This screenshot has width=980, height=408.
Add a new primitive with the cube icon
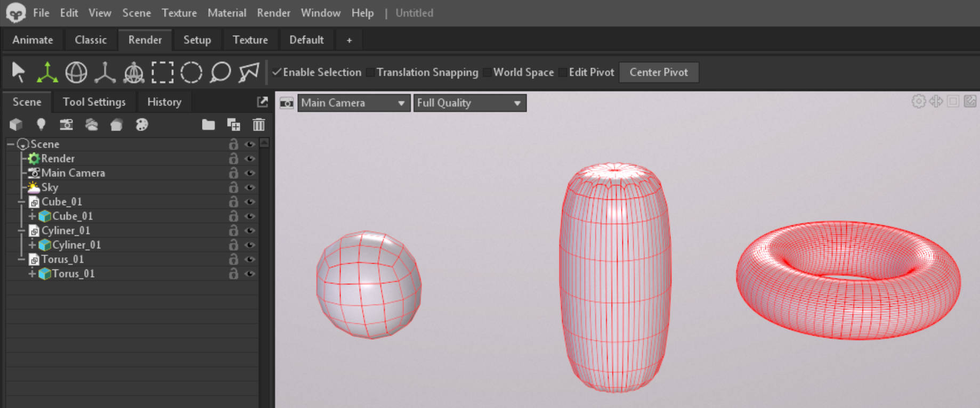[16, 125]
